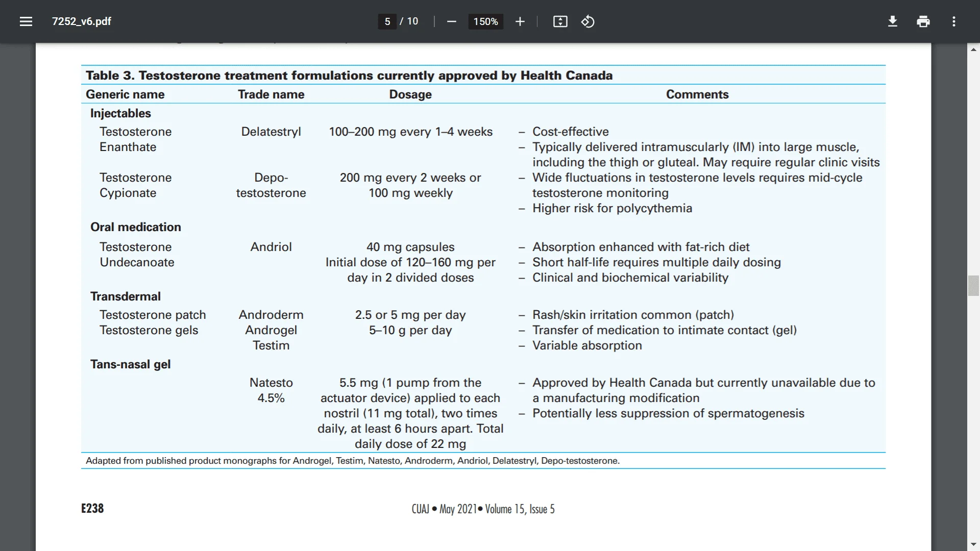This screenshot has height=551, width=980.
Task: Download the PDF file
Action: pos(892,21)
